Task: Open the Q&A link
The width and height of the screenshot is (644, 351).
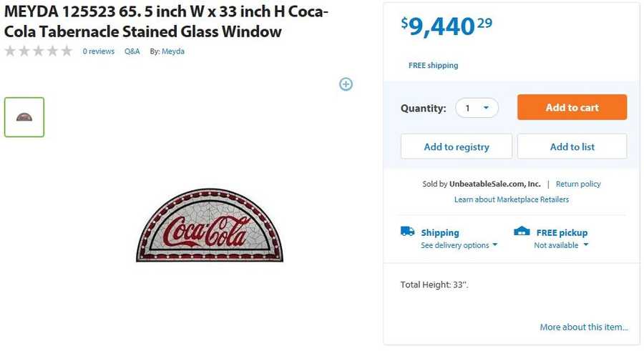Action: 132,51
